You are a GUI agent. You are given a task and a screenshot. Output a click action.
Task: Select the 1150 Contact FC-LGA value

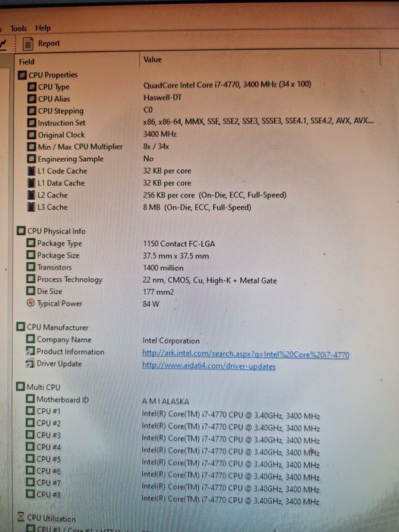tap(179, 244)
